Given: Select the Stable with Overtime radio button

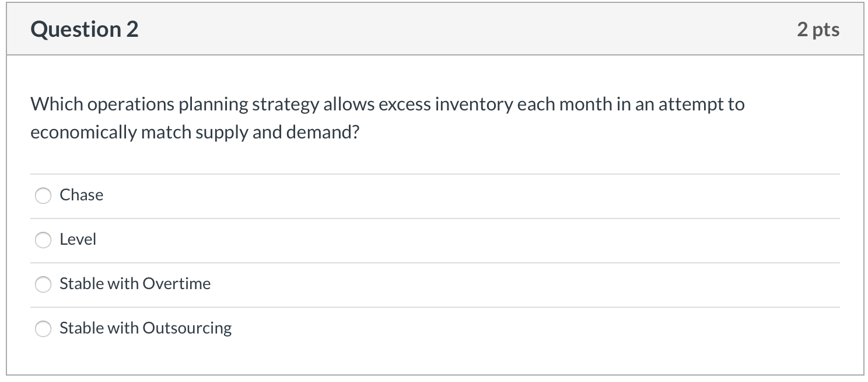Looking at the screenshot, I should pos(43,284).
